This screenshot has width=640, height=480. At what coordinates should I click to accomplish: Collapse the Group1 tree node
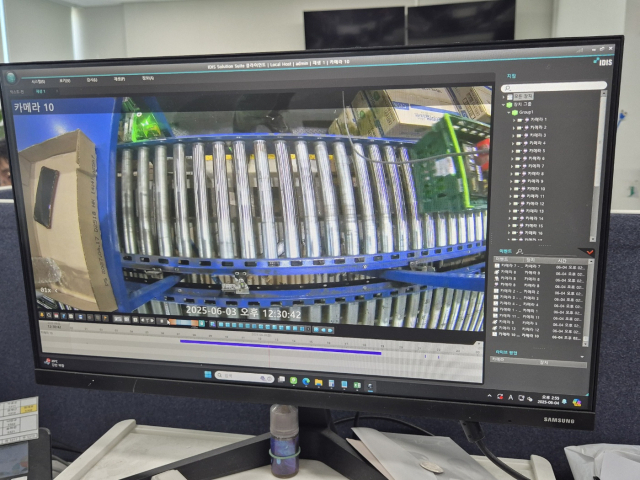[x=509, y=112]
